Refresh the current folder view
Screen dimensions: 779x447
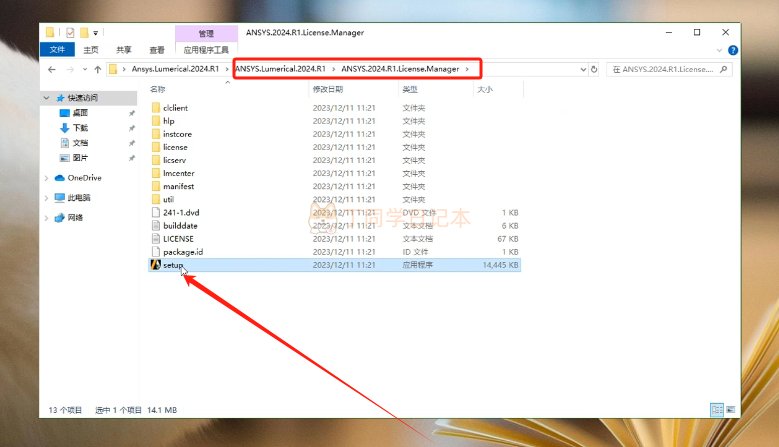click(x=594, y=70)
